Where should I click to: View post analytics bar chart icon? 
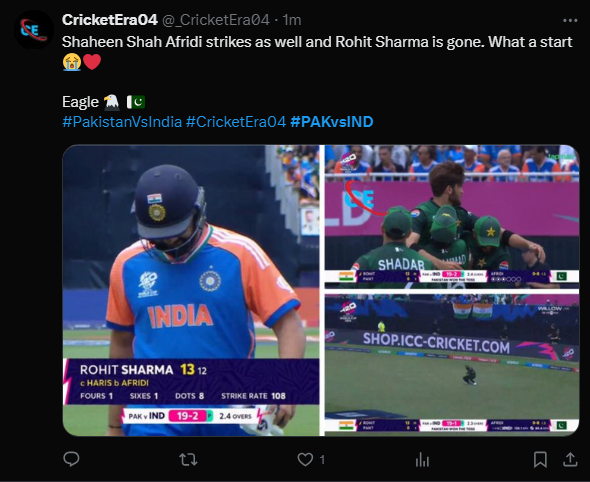(x=422, y=459)
